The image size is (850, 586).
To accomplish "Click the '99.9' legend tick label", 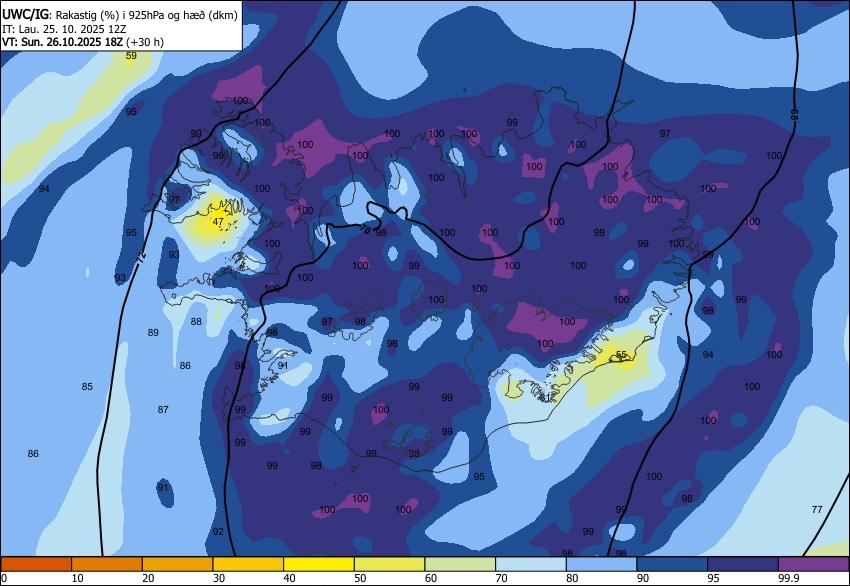I will pos(788,578).
